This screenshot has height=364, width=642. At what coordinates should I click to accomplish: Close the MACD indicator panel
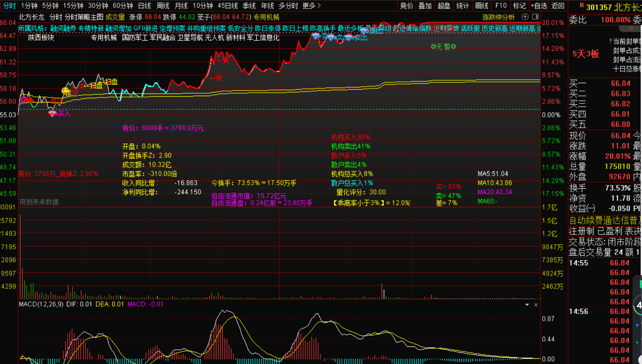(536, 305)
